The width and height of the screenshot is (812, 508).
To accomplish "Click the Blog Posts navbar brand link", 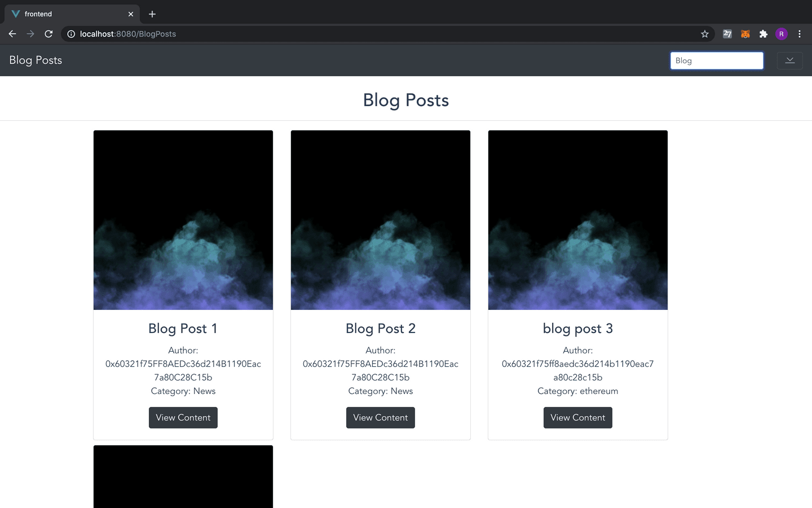I will click(x=36, y=60).
